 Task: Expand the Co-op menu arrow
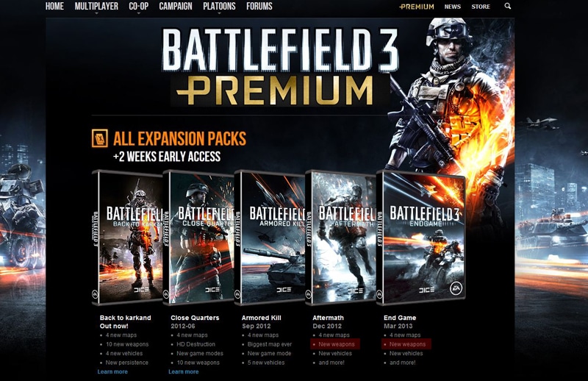[138, 13]
